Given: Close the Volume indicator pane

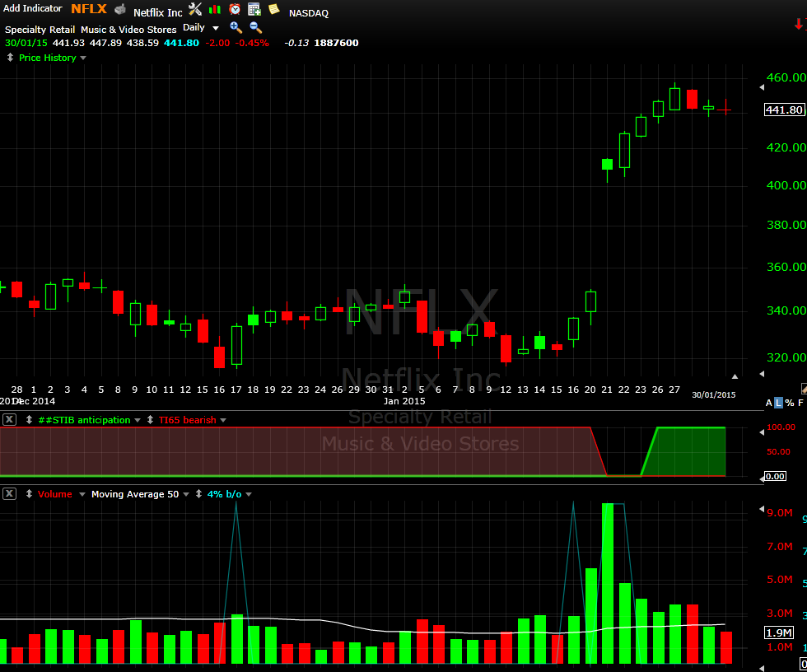Looking at the screenshot, I should pyautogui.click(x=9, y=493).
